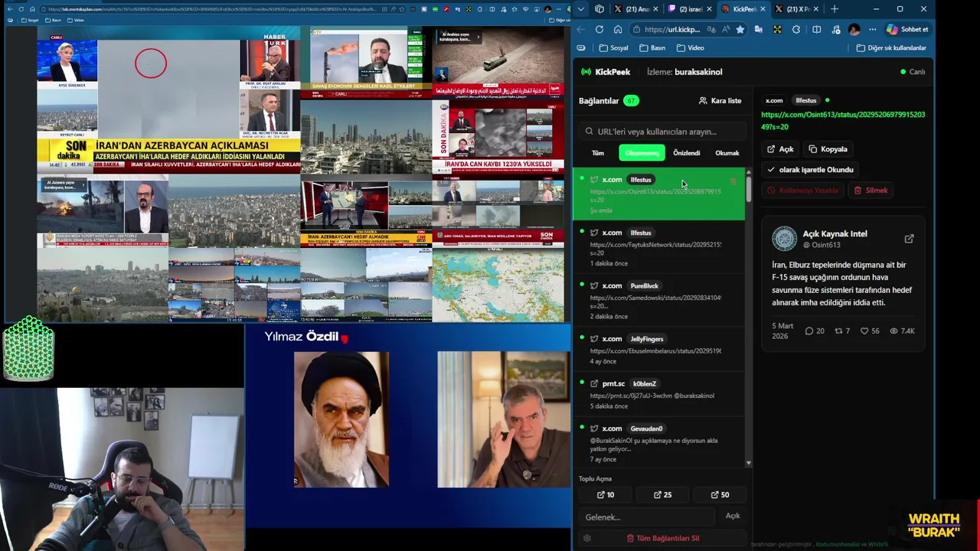The image size is (980, 551).
Task: Delete link with the Silmek button
Action: tap(871, 191)
